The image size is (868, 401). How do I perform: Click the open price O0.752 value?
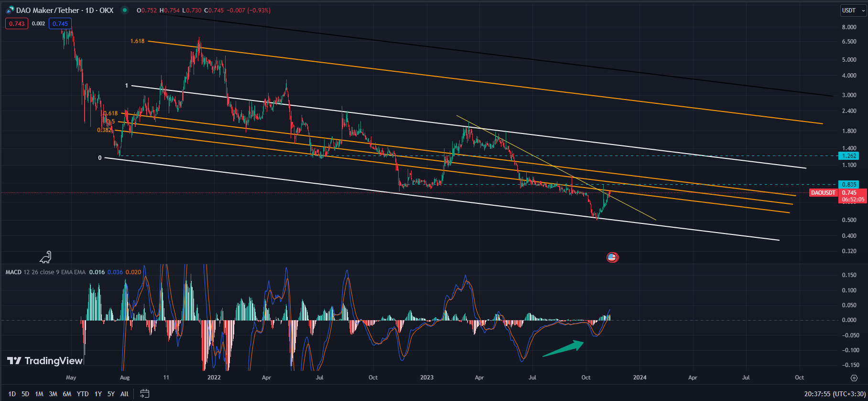147,10
